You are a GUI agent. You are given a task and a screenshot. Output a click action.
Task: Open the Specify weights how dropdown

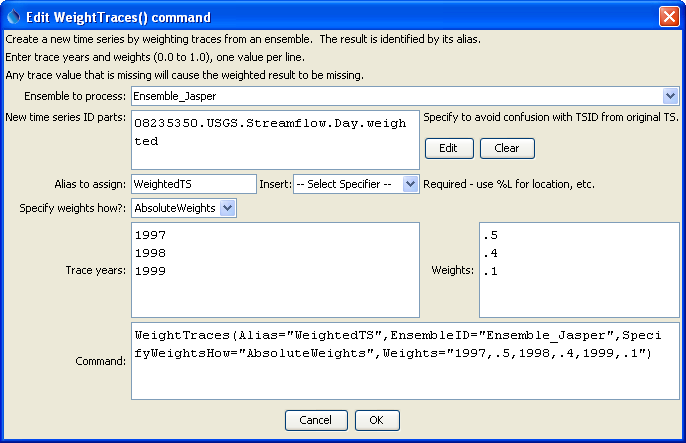[x=227, y=208]
